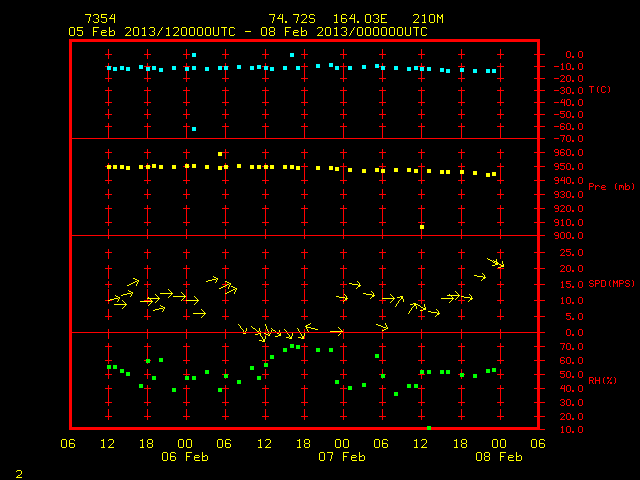640x480 pixels.
Task: Click the yellow pressure point near 960 mb
Action: (x=220, y=154)
